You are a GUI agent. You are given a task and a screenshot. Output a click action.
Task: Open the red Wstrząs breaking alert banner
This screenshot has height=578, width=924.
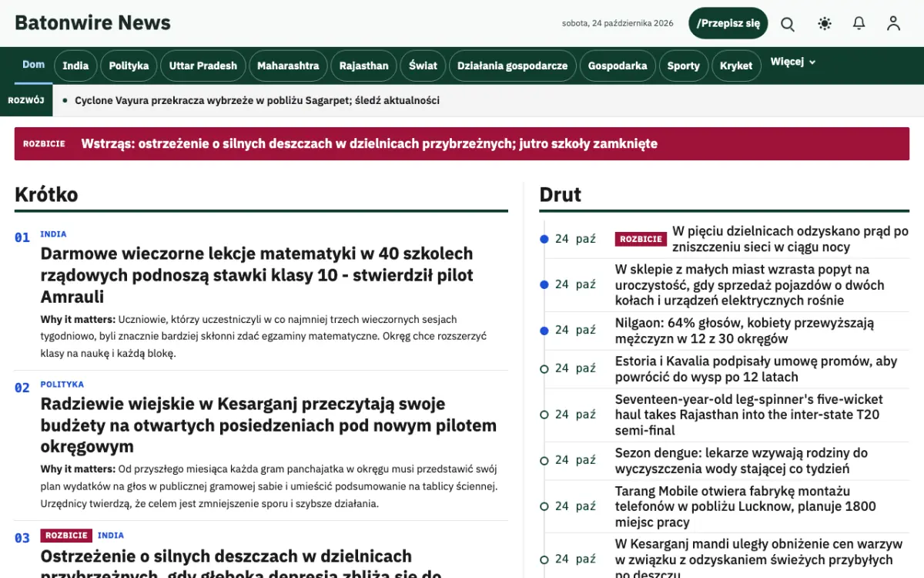(462, 143)
